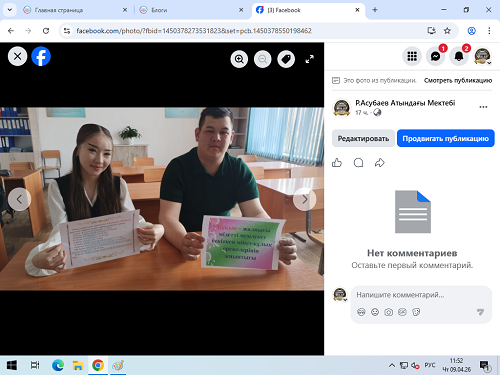Open the school page avatar beside the post
This screenshot has width=500, height=375.
[x=342, y=108]
